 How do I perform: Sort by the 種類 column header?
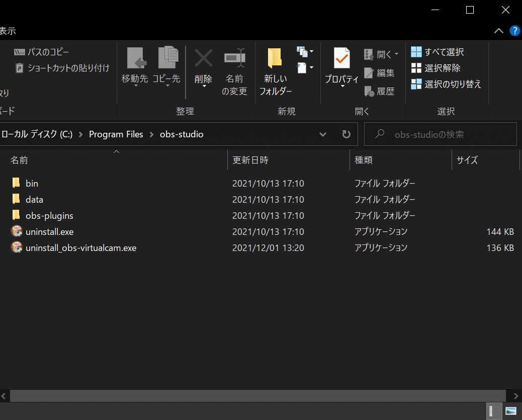(x=364, y=160)
